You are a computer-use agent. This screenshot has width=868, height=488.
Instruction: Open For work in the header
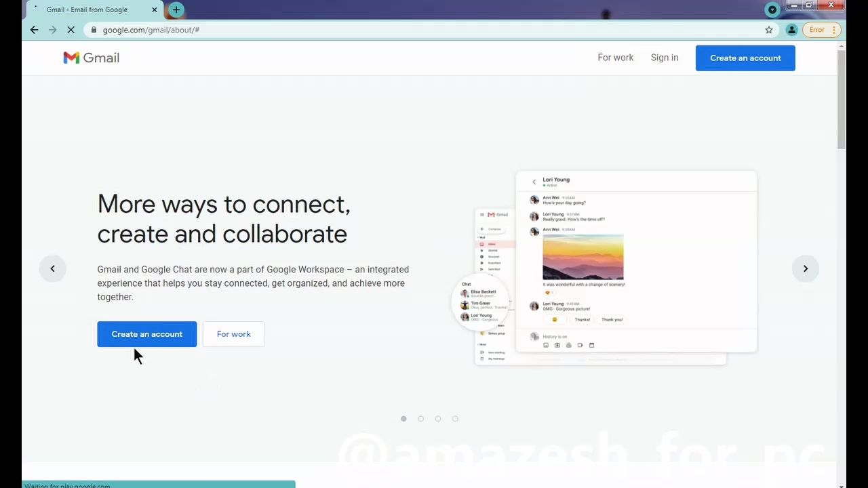pos(615,58)
